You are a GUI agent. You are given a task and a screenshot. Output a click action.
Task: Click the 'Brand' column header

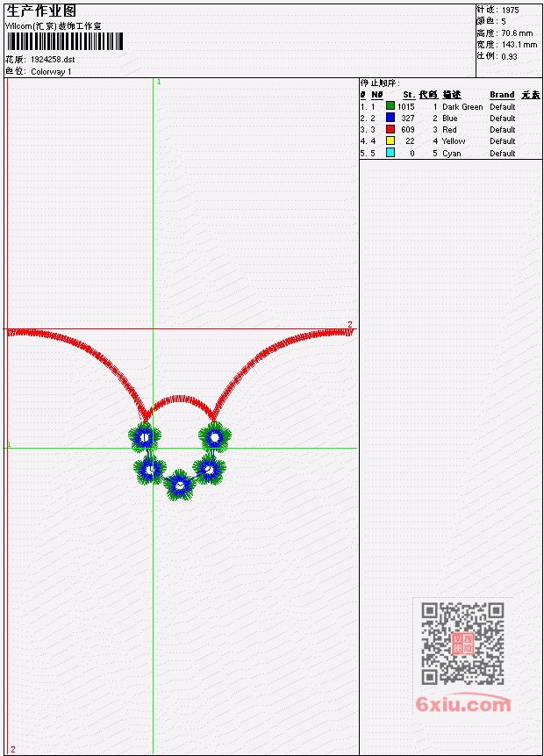[502, 95]
